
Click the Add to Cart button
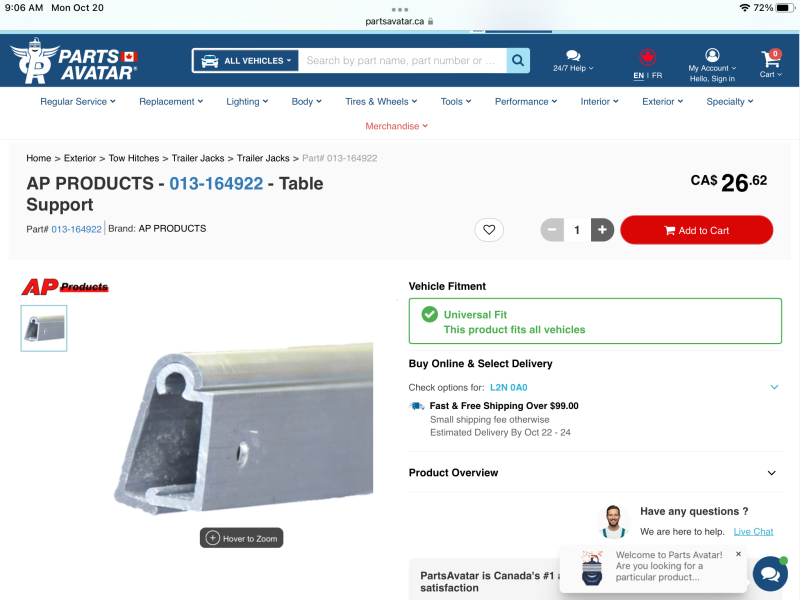click(696, 230)
